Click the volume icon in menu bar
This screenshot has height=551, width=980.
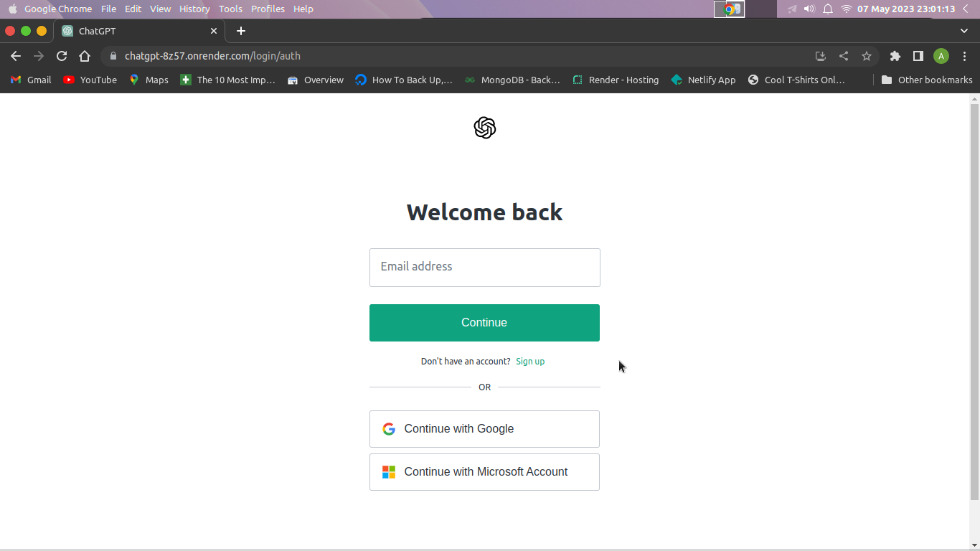(809, 9)
